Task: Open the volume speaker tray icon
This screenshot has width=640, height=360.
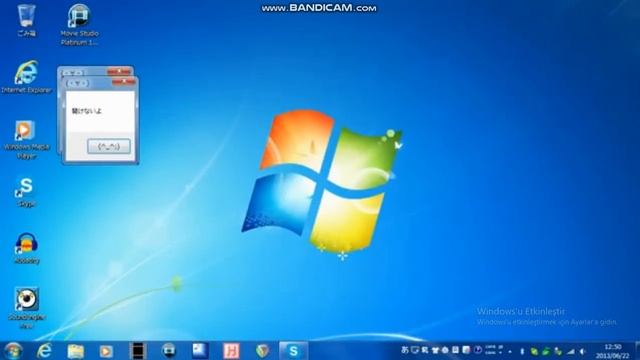Action: point(582,351)
